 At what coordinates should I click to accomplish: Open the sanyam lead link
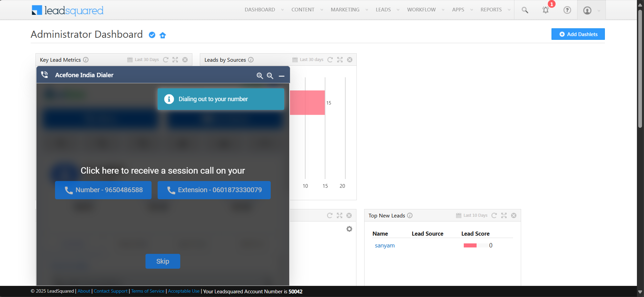[385, 245]
